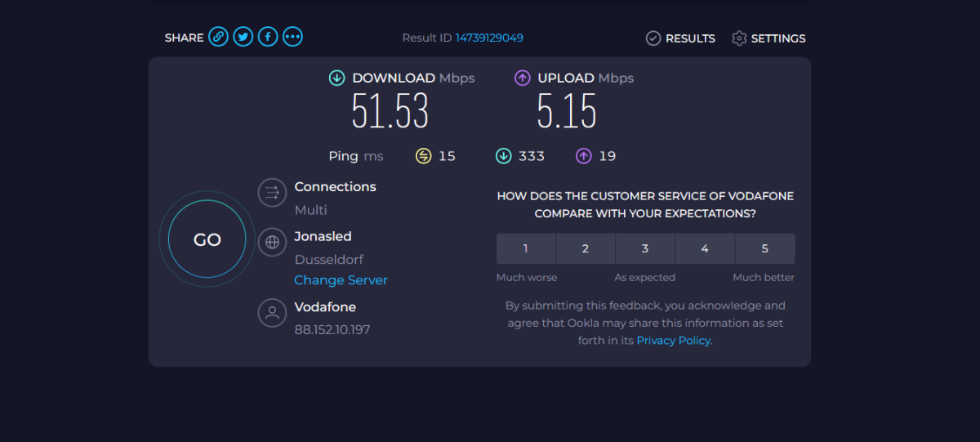Open the Privacy Policy link

(673, 341)
